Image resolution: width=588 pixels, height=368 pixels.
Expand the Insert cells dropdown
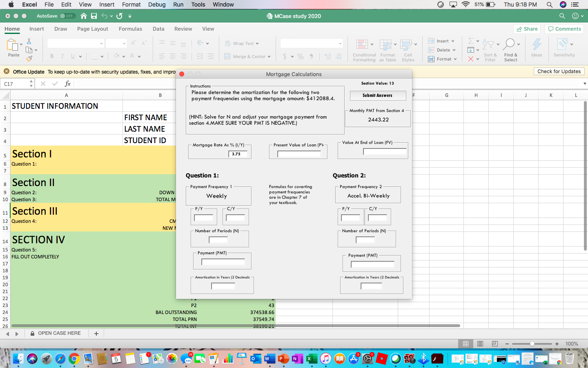click(x=453, y=41)
